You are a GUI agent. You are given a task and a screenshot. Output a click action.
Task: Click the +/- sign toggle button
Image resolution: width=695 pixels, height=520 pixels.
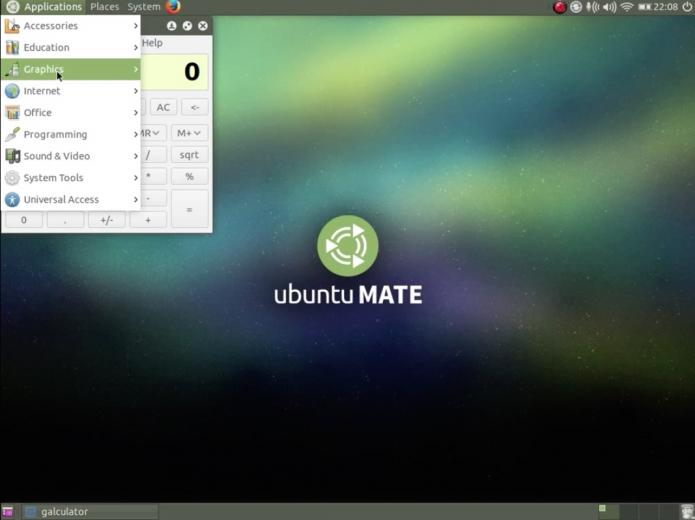pyautogui.click(x=106, y=220)
